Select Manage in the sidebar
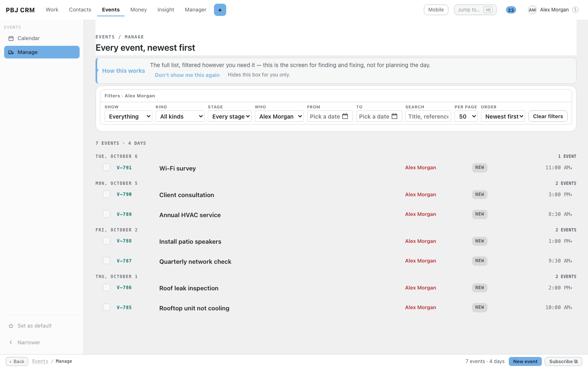The width and height of the screenshot is (588, 368). (x=42, y=52)
